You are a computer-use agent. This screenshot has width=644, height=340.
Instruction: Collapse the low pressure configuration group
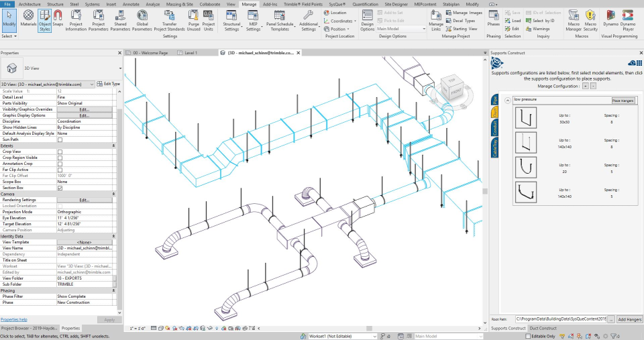508,100
